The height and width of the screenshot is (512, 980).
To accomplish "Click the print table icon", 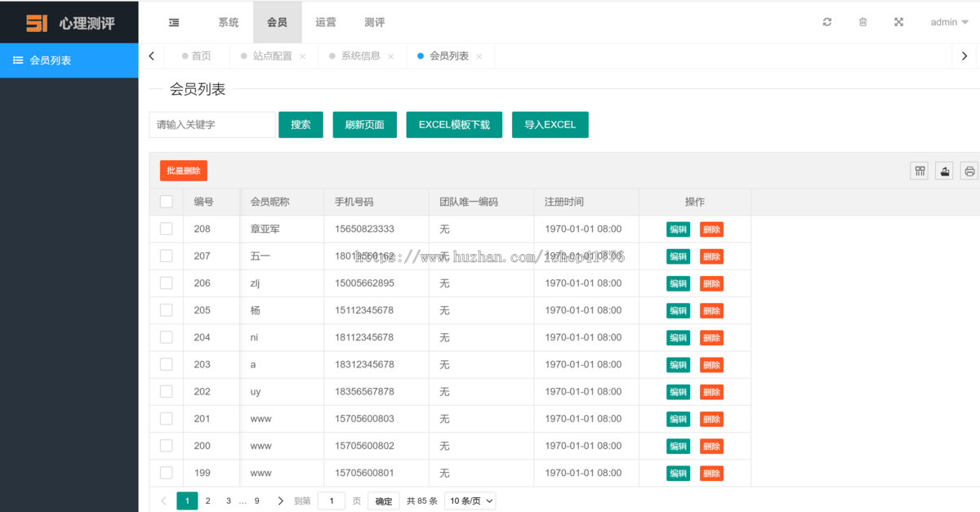I will click(x=969, y=171).
